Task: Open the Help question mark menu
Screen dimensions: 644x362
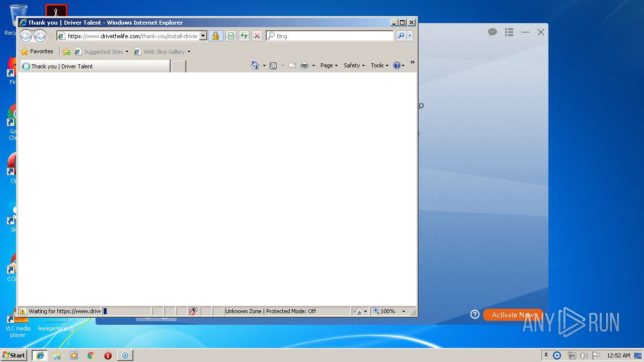Action: click(398, 65)
